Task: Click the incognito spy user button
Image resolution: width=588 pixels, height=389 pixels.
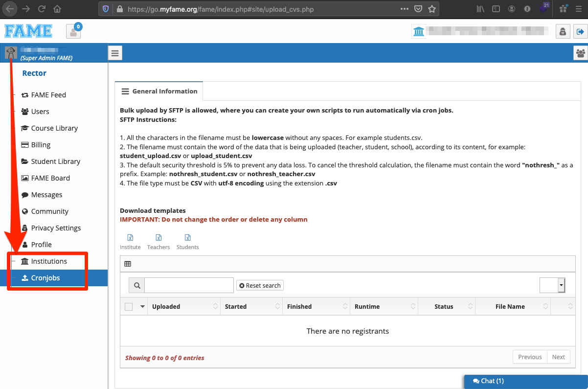Action: 563,32
